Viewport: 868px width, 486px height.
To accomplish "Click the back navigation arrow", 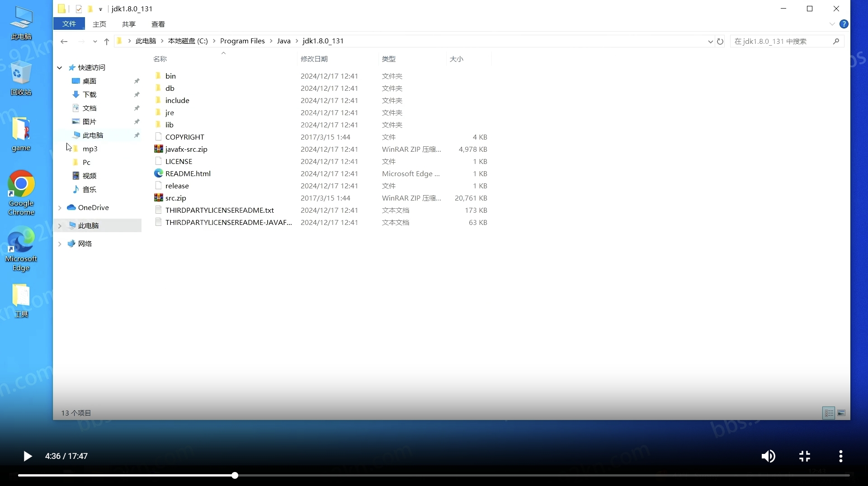I will [x=64, y=42].
